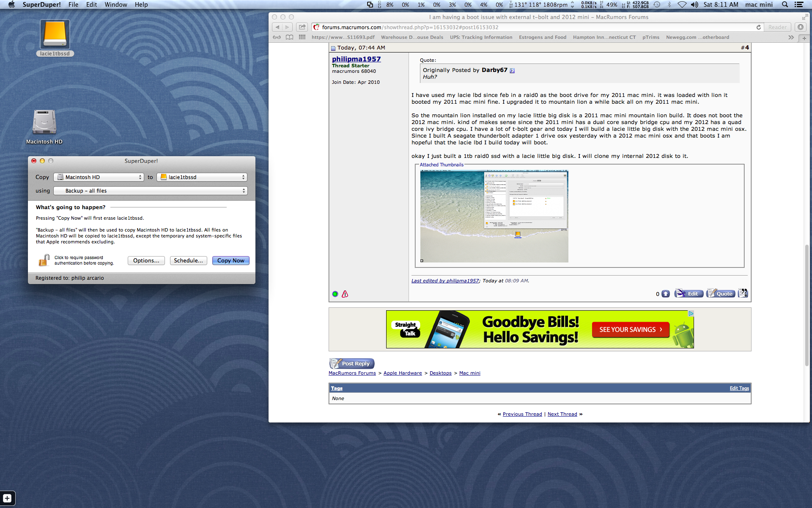The image size is (812, 508).
Task: Open Safari downloads button
Action: coord(800,27)
